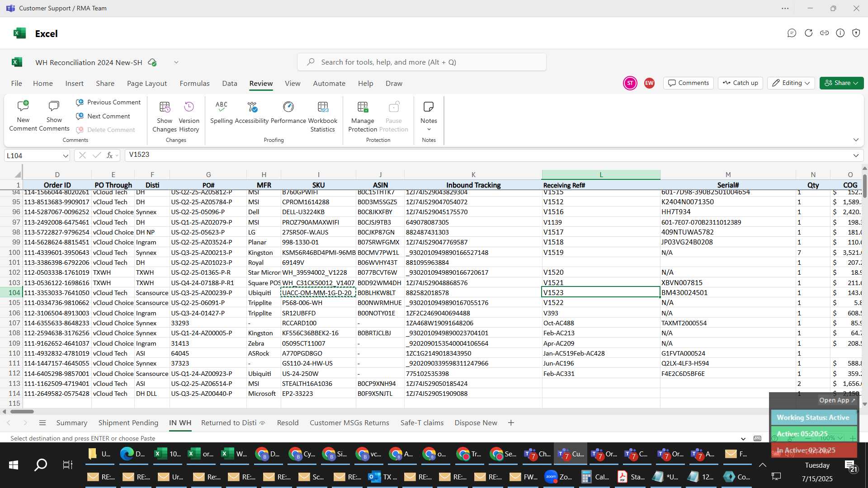Open the file name dropdown chevron
The width and height of the screenshot is (868, 488).
176,62
